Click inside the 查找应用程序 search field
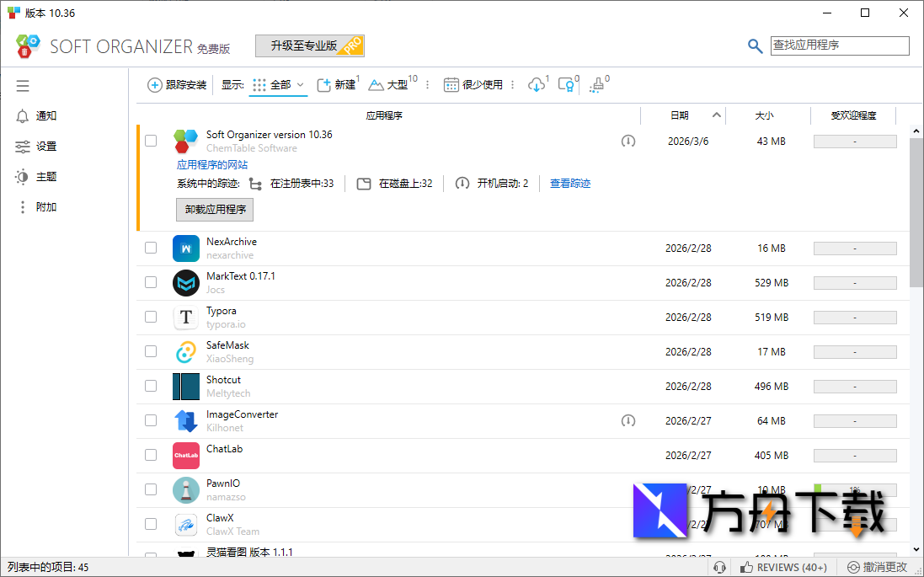Image resolution: width=924 pixels, height=577 pixels. click(838, 45)
